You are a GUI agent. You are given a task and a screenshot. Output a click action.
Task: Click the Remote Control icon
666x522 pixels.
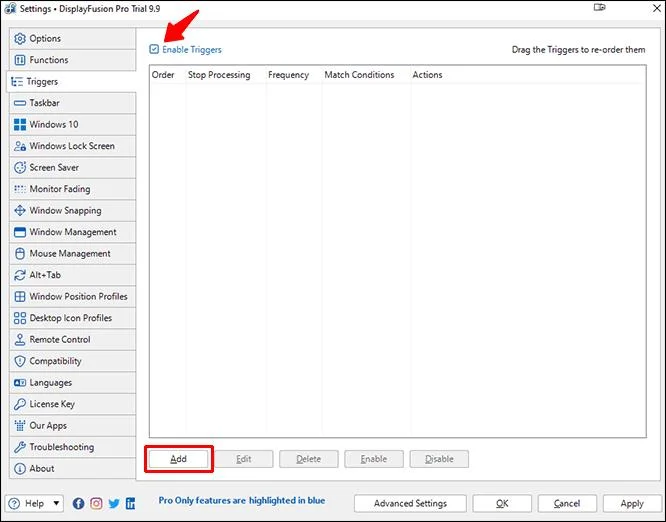click(20, 339)
